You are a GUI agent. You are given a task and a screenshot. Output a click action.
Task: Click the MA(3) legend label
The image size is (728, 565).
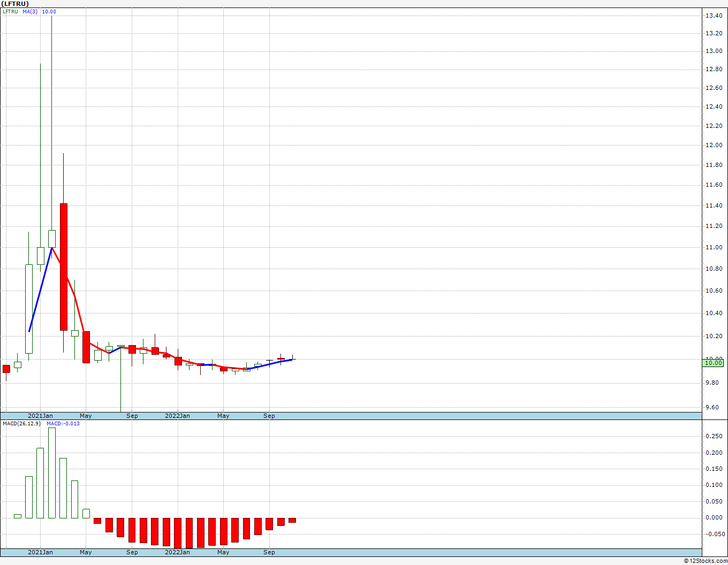click(x=30, y=12)
